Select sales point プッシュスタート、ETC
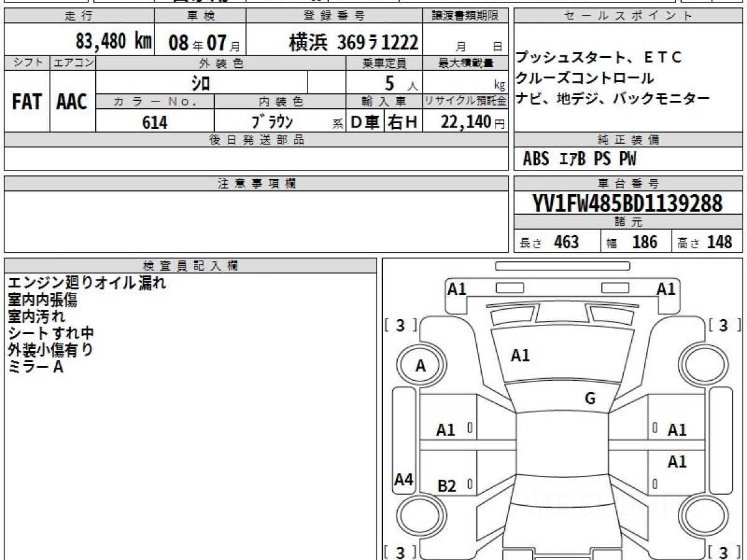This screenshot has height=560, width=747. pyautogui.click(x=599, y=58)
